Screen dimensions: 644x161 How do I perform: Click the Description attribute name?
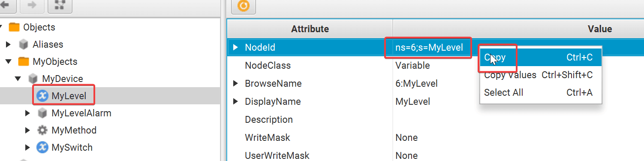tap(269, 120)
